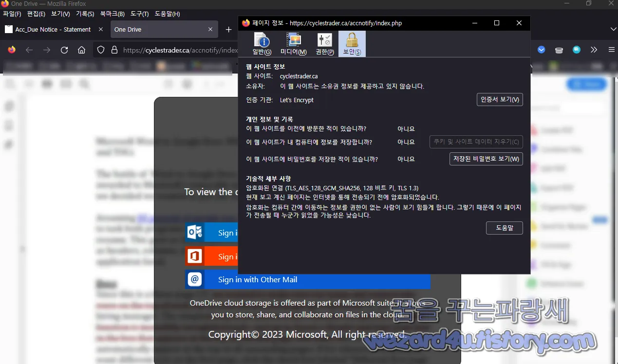
Task: Click the @ other mail icon
Action: pos(195,279)
